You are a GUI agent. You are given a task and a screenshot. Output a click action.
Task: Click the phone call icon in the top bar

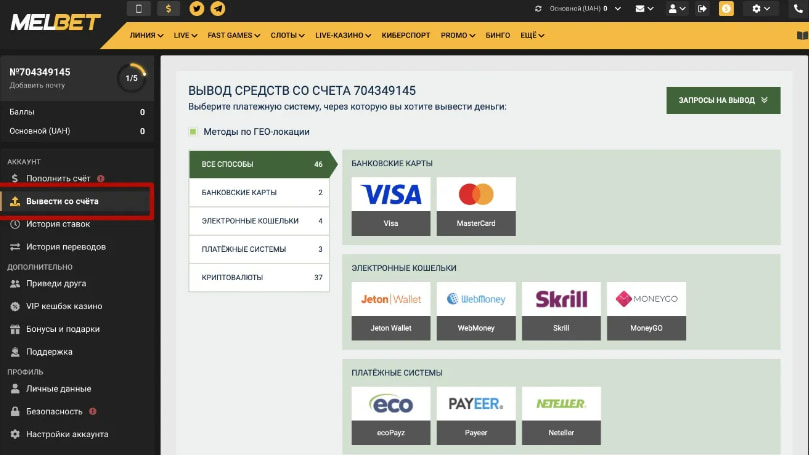pyautogui.click(x=798, y=9)
